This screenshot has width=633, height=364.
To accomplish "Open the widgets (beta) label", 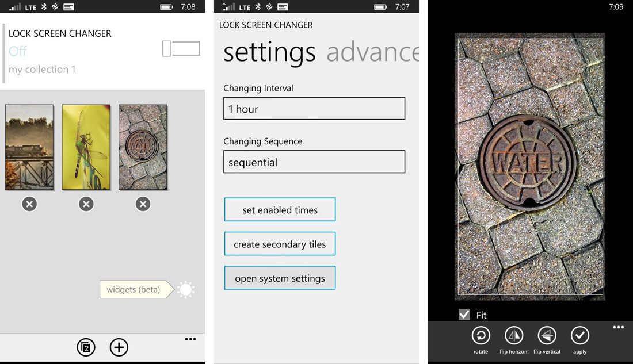I will (136, 289).
